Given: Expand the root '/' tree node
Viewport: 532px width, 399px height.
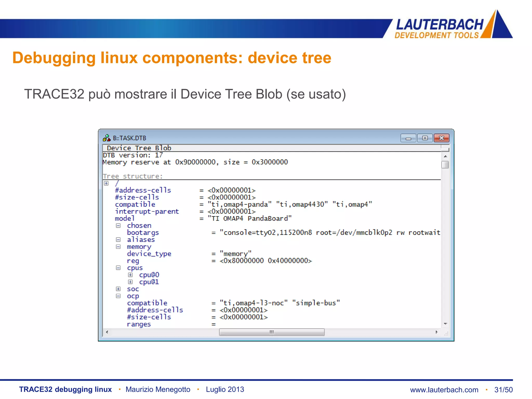Looking at the screenshot, I should pyautogui.click(x=106, y=183).
